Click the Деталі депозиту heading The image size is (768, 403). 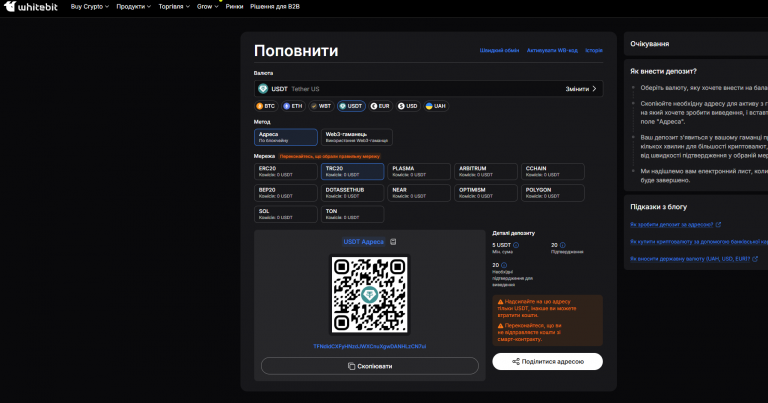point(513,233)
